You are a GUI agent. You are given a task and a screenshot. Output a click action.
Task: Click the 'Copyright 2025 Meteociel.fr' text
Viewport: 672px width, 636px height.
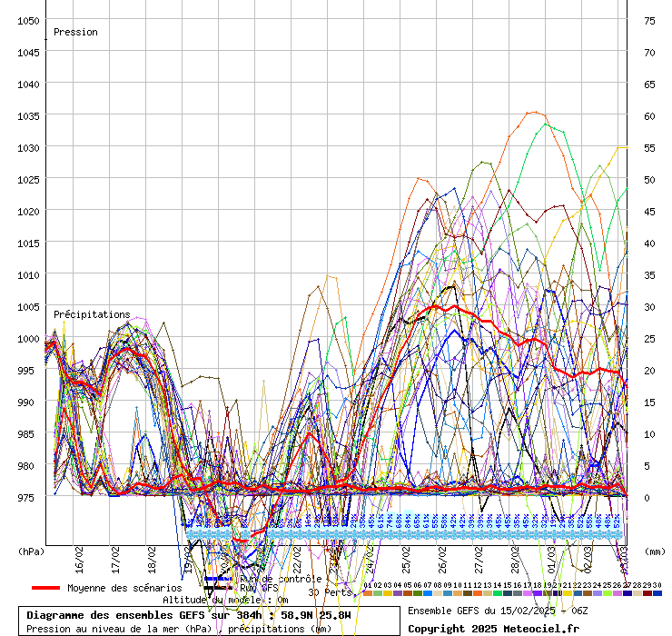pos(493,629)
